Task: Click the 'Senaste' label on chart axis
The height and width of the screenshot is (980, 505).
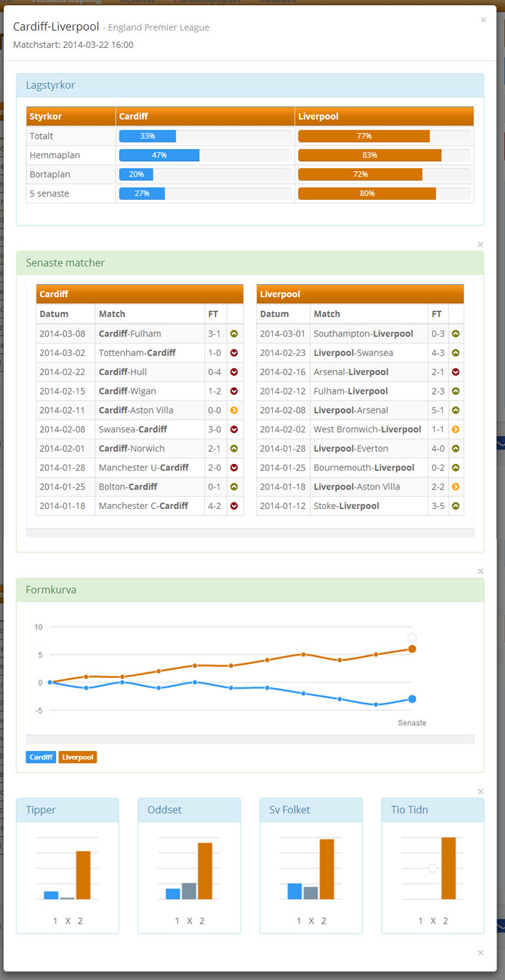Action: pyautogui.click(x=412, y=723)
